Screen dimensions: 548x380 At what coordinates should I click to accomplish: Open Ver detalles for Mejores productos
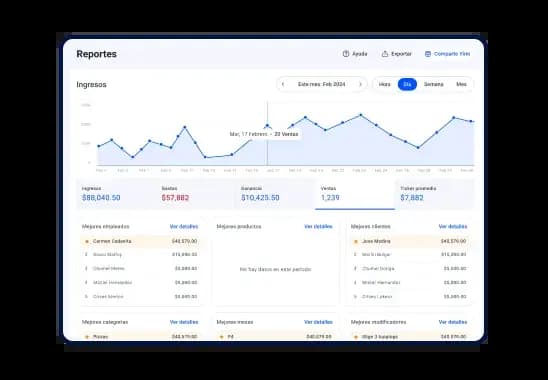[318, 227]
